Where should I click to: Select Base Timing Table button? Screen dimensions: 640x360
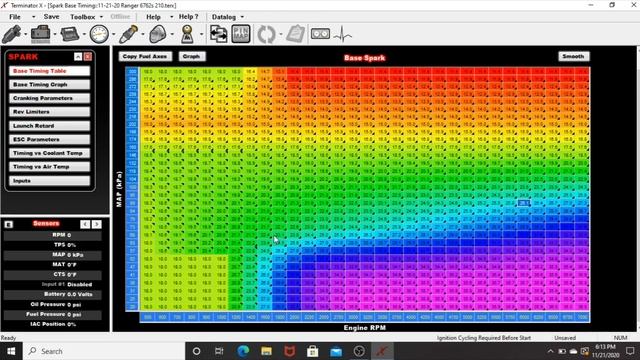[49, 71]
